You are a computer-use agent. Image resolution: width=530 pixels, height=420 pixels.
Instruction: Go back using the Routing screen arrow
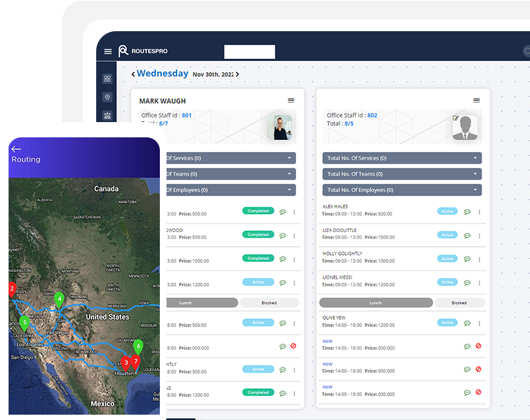(x=17, y=149)
